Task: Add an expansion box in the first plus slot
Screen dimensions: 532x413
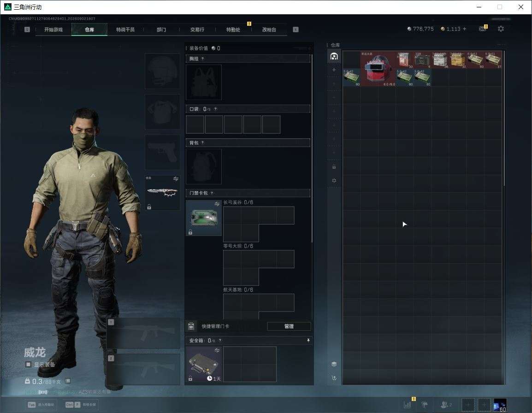Action: [334, 70]
